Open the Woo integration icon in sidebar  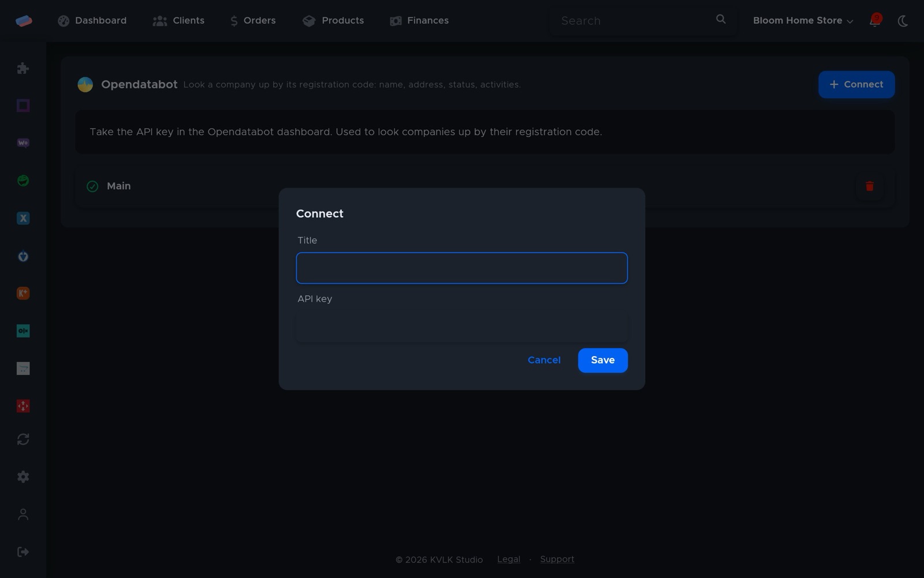(23, 143)
